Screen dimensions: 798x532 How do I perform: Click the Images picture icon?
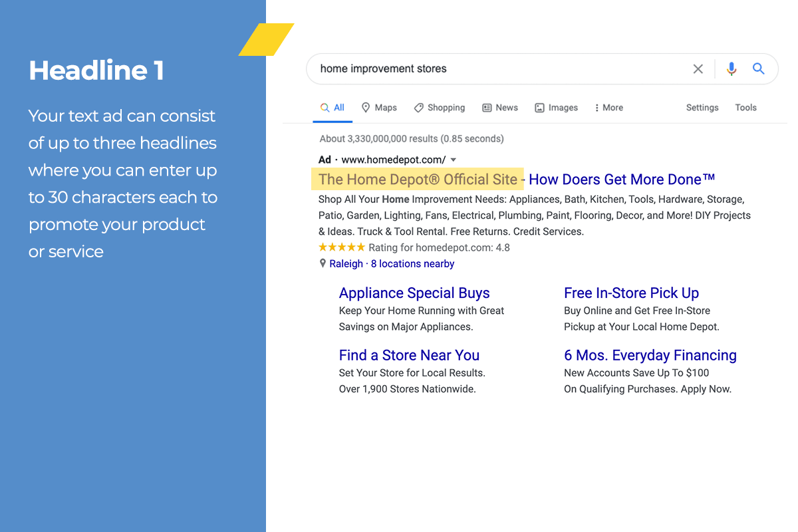click(540, 108)
